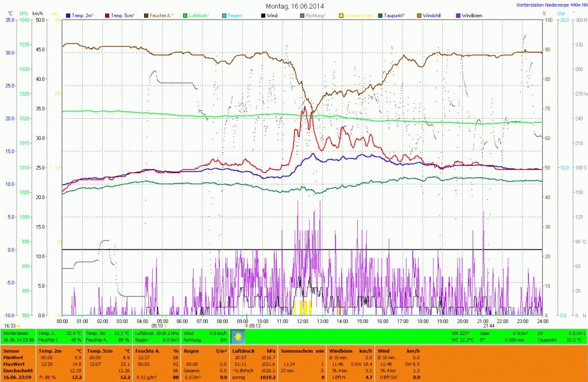
Task: Click the purple Windböen legend square
Action: pyautogui.click(x=458, y=15)
